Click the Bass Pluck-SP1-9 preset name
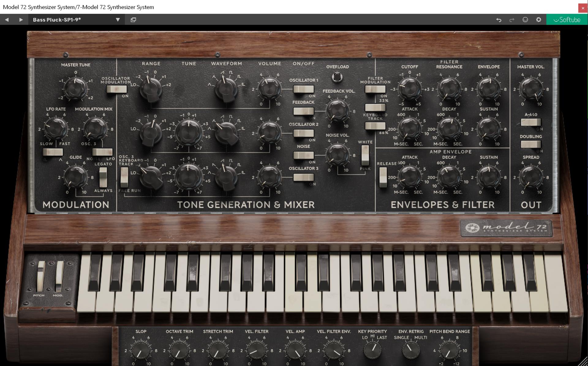Viewport: 588px width, 366px height. tap(57, 20)
